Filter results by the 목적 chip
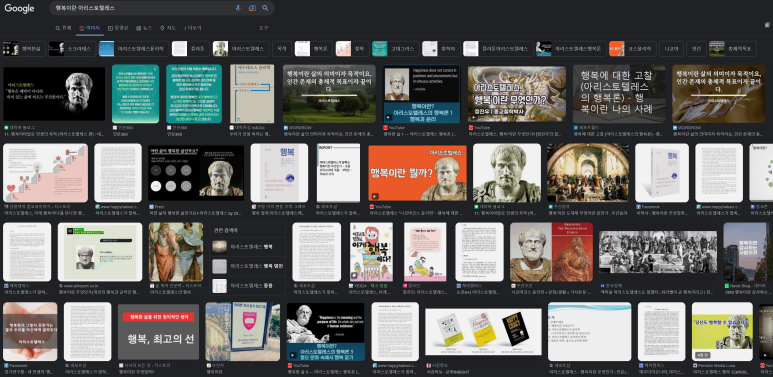Screen dimensions: 773x377 click(x=282, y=49)
